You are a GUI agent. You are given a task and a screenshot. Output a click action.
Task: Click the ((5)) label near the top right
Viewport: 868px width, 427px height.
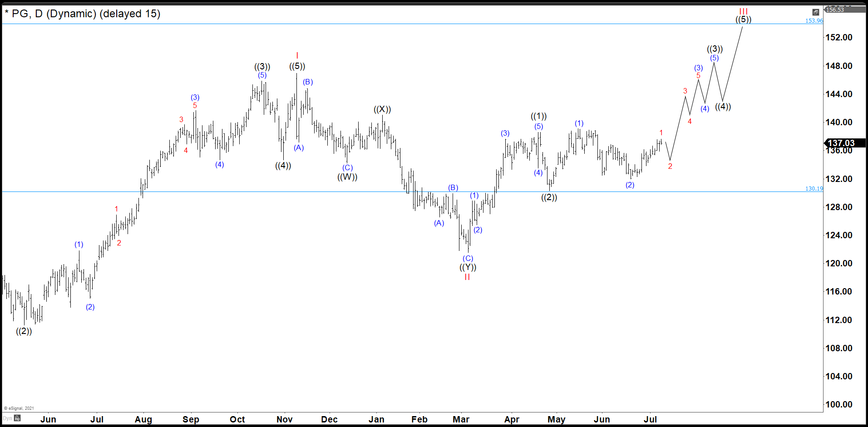pyautogui.click(x=745, y=20)
